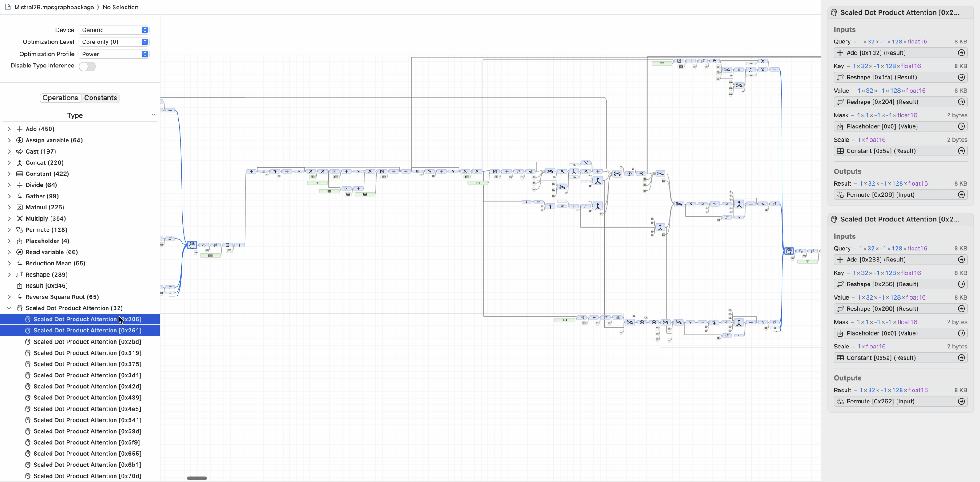Click the Matmul operation type icon

tap(20, 207)
